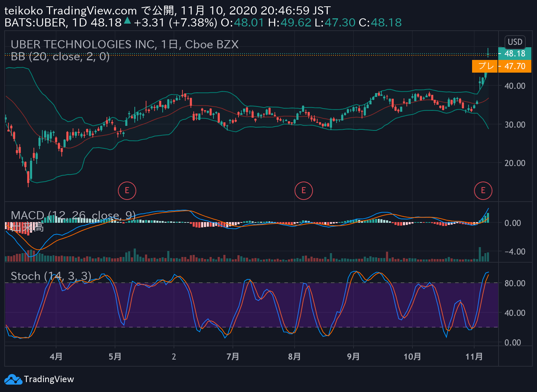
Task: Click the −4.00 MACD axis label
Action: (515, 252)
